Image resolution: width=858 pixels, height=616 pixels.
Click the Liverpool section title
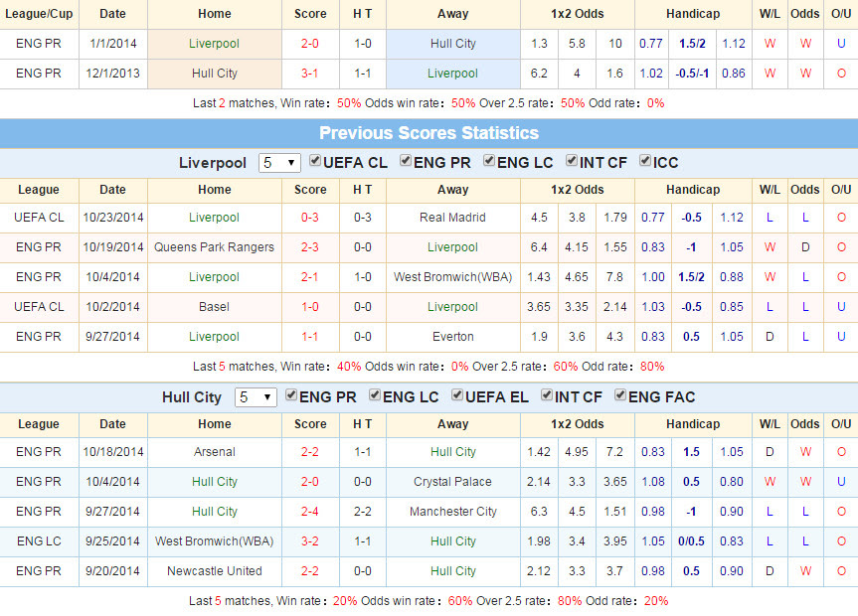(213, 163)
